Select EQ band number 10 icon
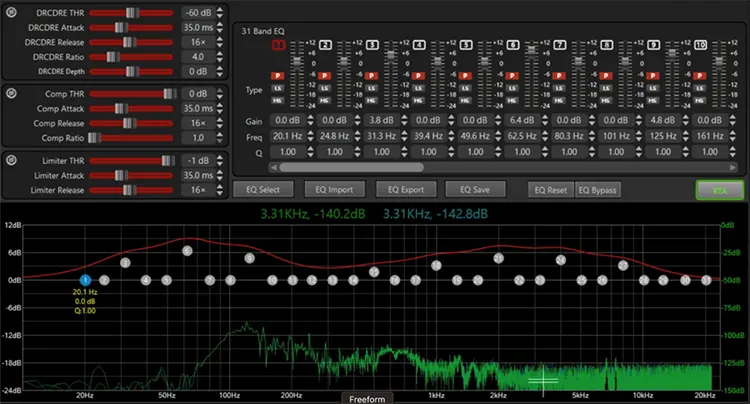Viewport: 750px width, 404px height. (700, 45)
